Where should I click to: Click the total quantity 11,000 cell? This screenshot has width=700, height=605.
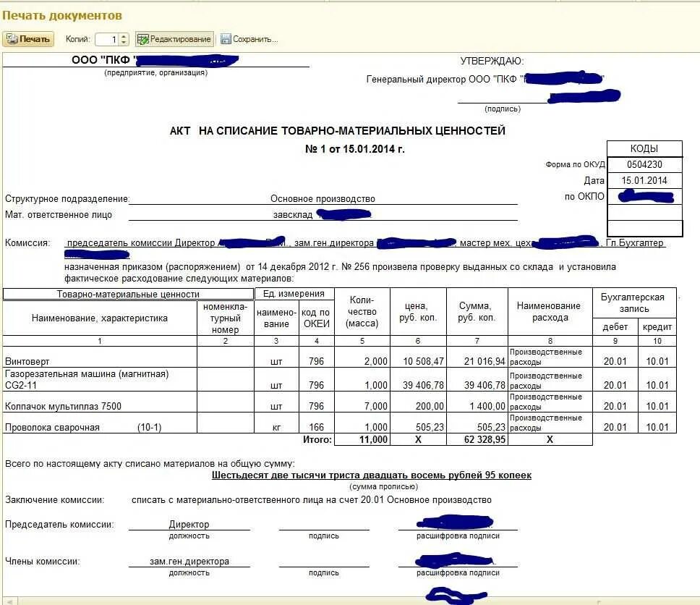click(x=362, y=439)
